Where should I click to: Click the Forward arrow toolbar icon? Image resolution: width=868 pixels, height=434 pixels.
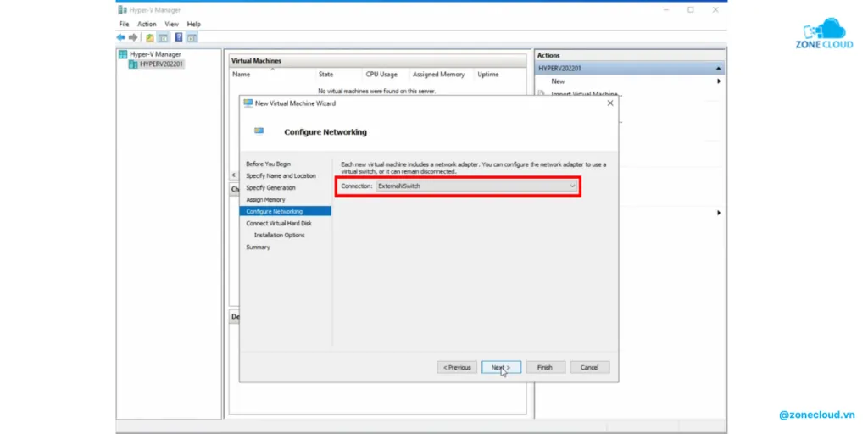(133, 37)
